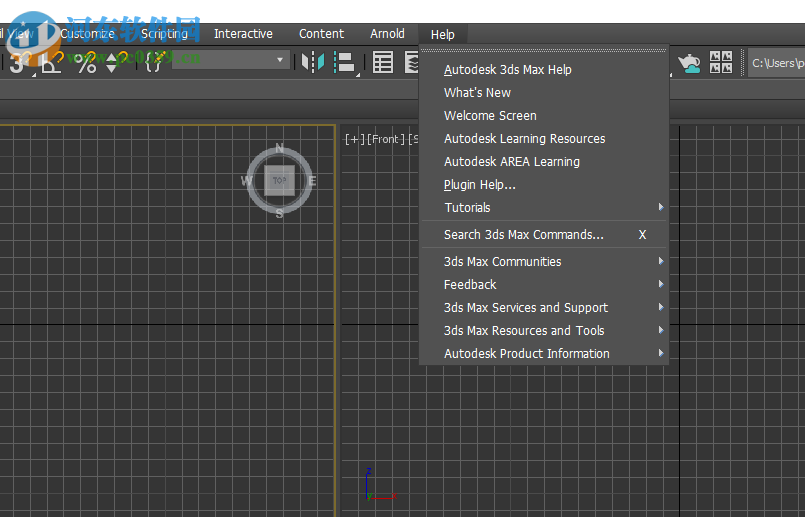Select What's New entry
The image size is (805, 517).
point(544,93)
